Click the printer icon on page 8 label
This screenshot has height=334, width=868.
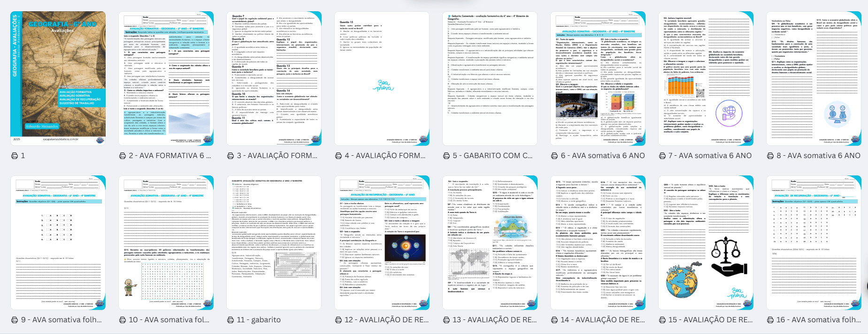[x=770, y=156]
